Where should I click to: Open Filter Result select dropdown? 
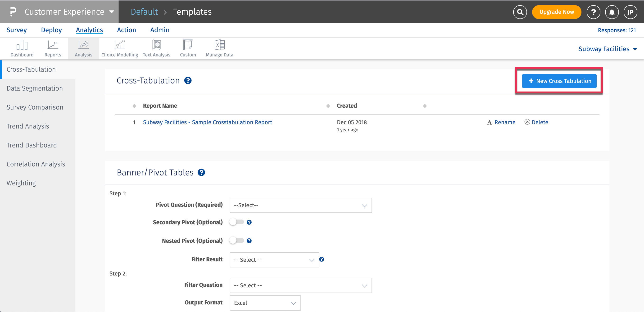274,260
